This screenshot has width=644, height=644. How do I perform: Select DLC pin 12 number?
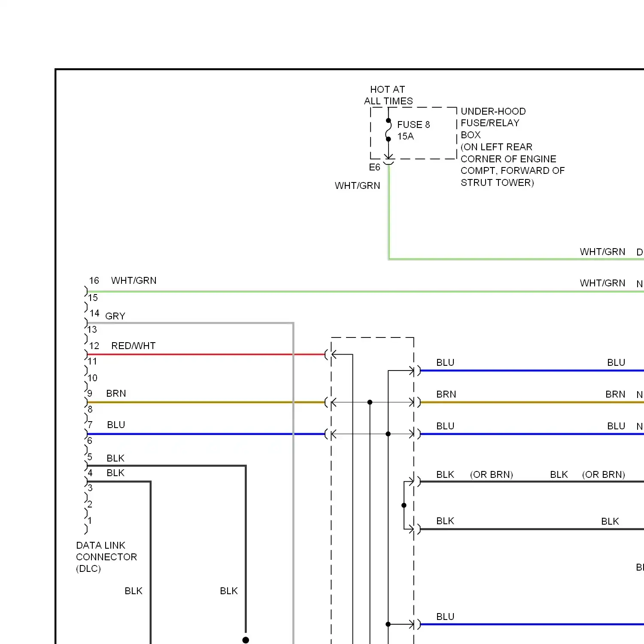[x=94, y=346]
